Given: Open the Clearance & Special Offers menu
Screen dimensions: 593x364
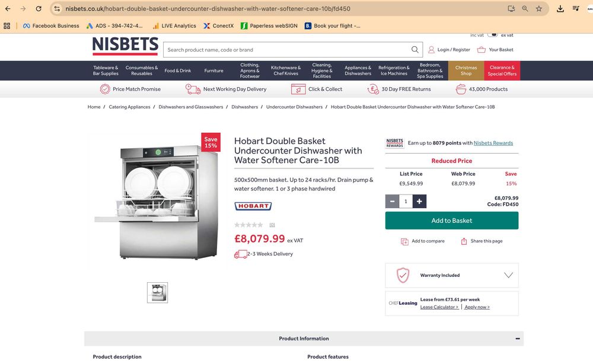Looking at the screenshot, I should pos(502,71).
